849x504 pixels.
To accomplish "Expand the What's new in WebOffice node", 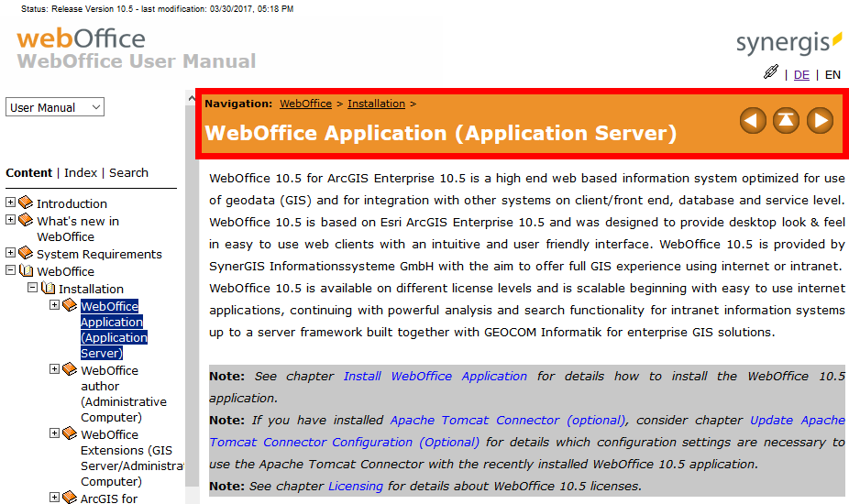I will [x=11, y=220].
